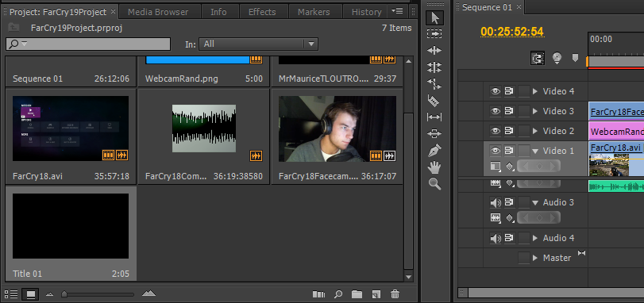The width and height of the screenshot is (644, 303).
Task: Open the 'In: All' search dropdown
Action: tap(258, 44)
